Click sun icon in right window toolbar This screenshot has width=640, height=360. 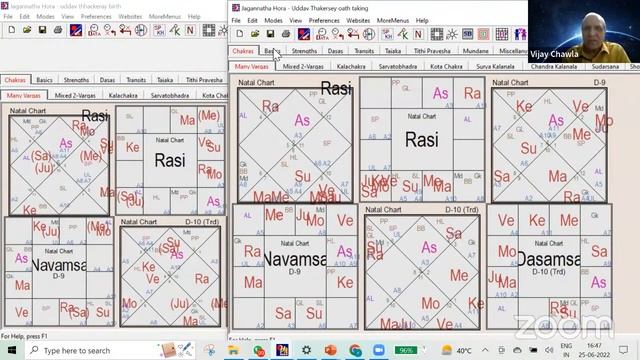click(452, 34)
